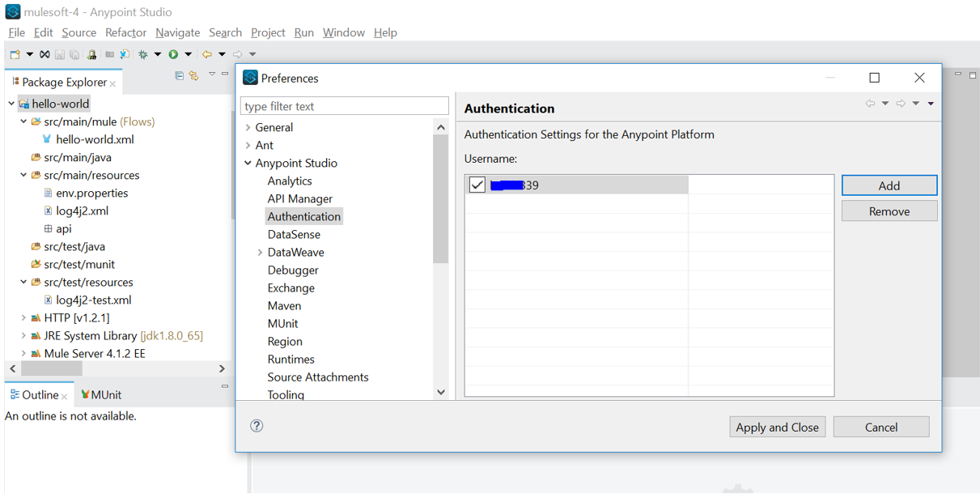Image resolution: width=980 pixels, height=494 pixels.
Task: Click the Add button
Action: [889, 185]
